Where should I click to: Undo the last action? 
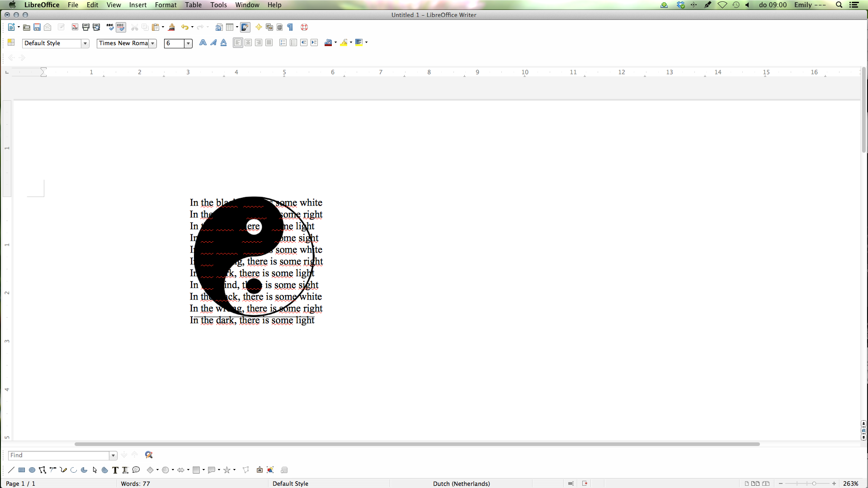184,27
